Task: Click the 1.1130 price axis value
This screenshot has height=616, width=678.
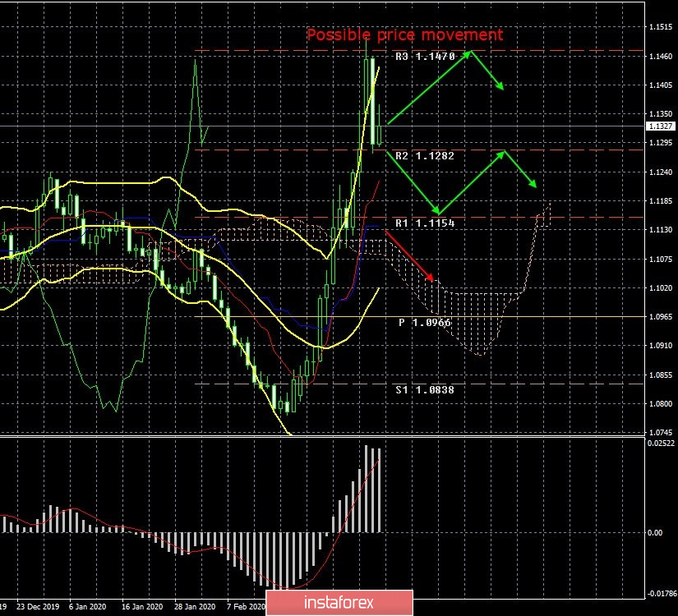Action: (661, 229)
